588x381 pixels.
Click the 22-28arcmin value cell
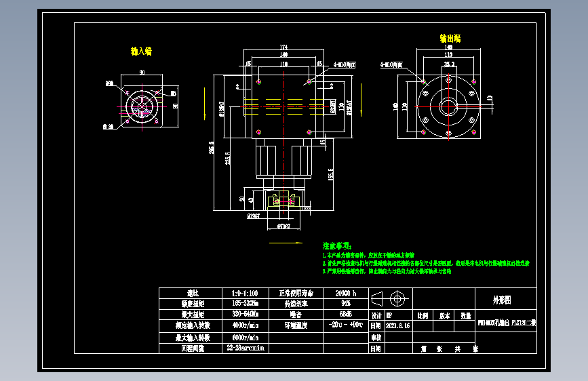[245, 348]
